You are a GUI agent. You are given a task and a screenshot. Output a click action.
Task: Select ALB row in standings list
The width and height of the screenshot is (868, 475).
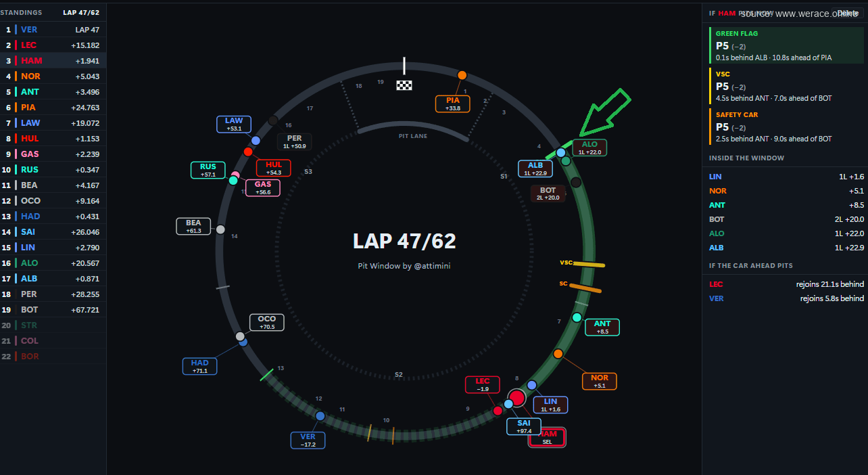tap(53, 279)
